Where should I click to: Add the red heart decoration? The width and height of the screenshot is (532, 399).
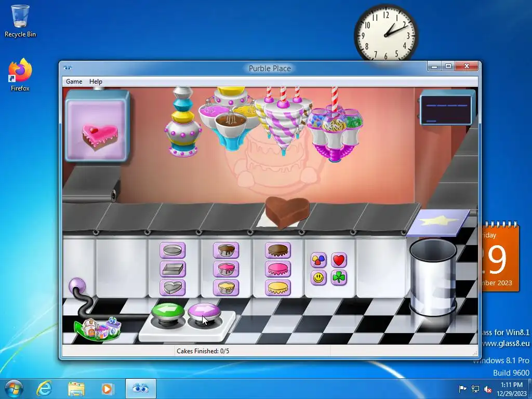click(339, 260)
